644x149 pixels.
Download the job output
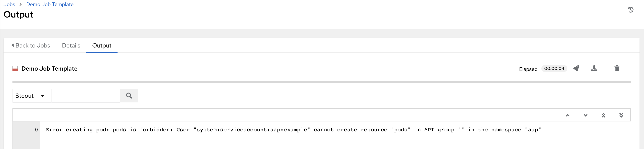point(594,68)
